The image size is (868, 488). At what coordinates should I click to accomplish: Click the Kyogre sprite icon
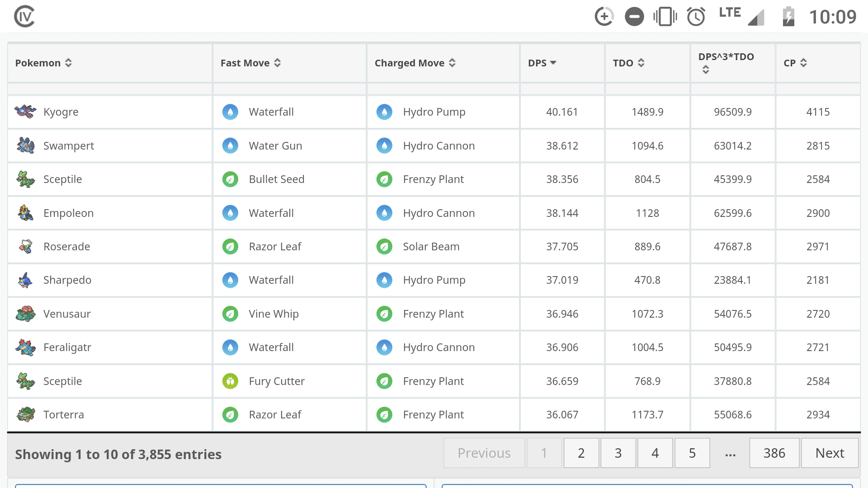coord(25,112)
